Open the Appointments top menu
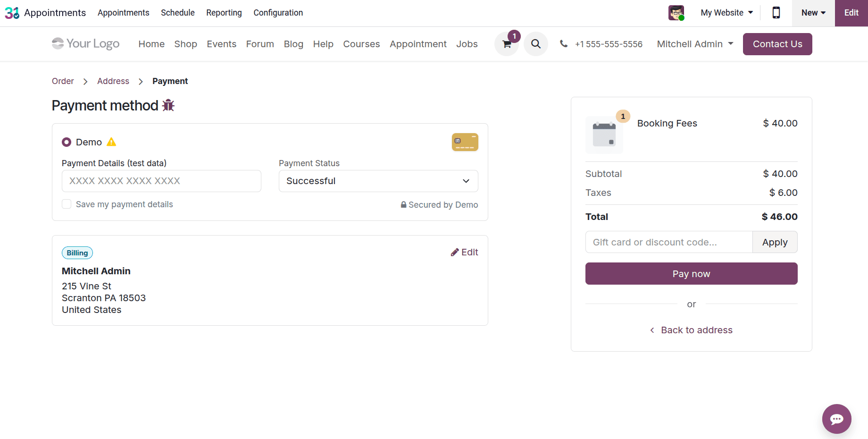The width and height of the screenshot is (868, 439). pos(124,13)
